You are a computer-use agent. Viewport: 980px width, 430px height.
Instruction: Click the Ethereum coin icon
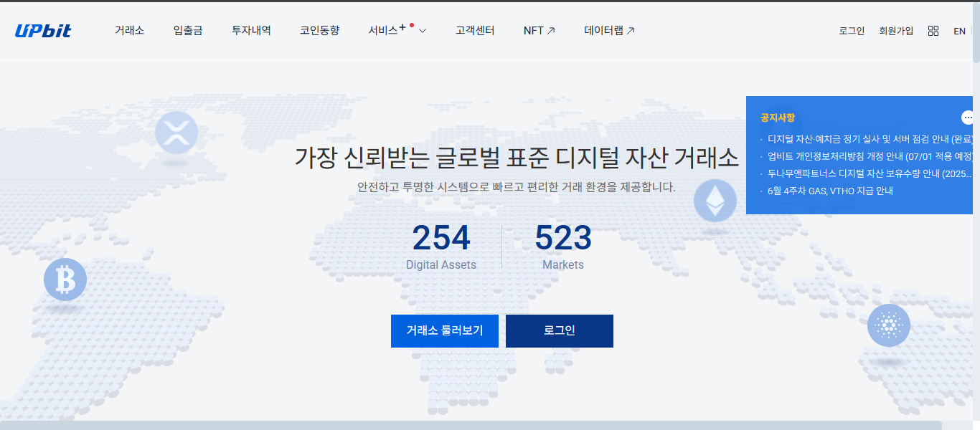click(715, 200)
